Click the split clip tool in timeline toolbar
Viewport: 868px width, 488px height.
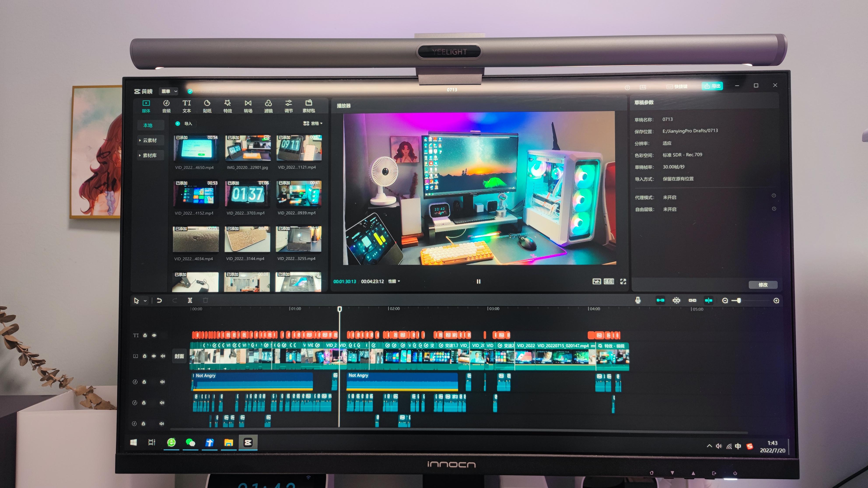coord(190,300)
